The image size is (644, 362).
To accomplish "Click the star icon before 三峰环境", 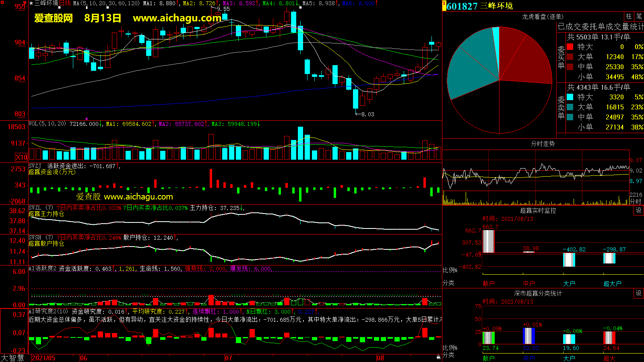I will 31,3.
